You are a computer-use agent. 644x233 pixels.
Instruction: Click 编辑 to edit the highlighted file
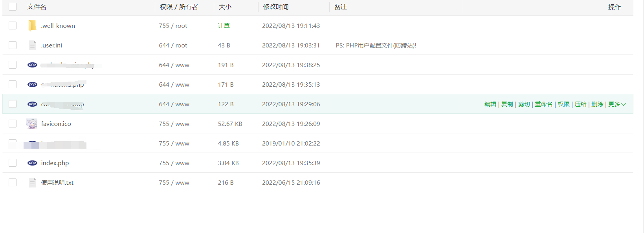(x=490, y=104)
